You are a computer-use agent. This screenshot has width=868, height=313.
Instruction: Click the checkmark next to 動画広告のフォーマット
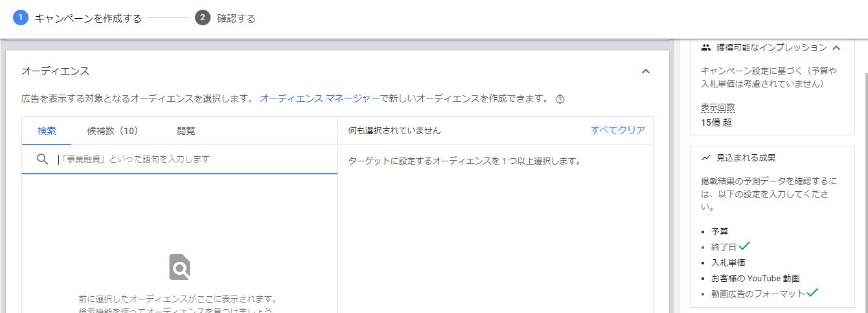click(x=812, y=293)
